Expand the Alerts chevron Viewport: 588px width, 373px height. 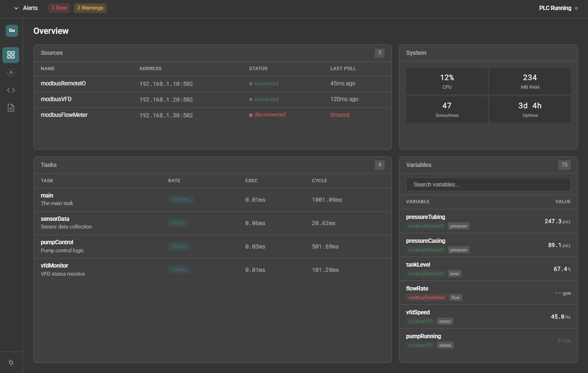tap(16, 8)
